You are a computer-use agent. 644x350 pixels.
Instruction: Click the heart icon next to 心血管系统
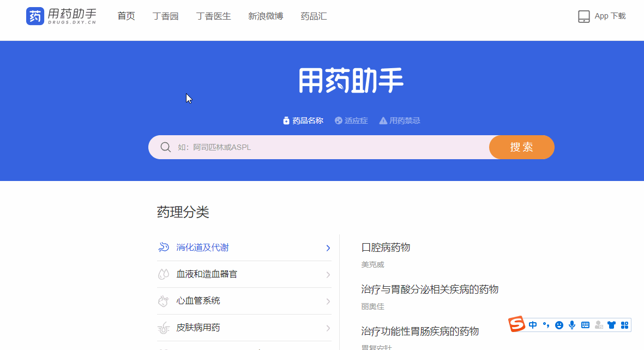[x=163, y=300]
